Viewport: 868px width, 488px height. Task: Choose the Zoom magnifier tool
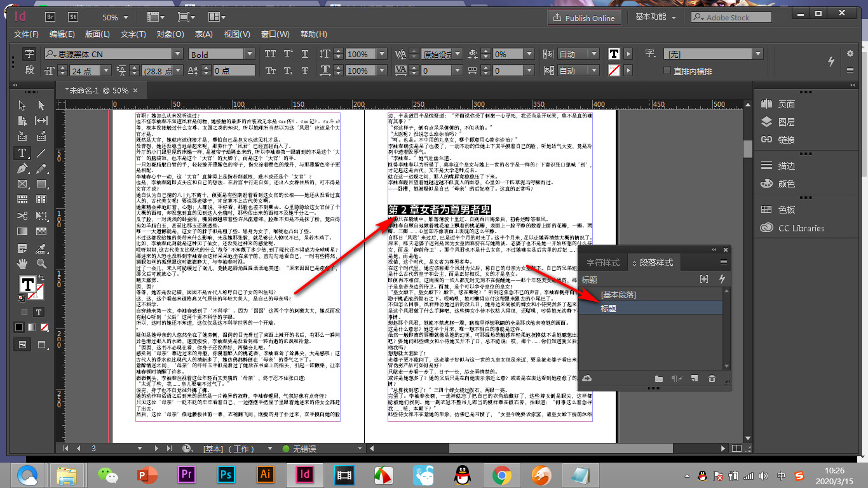tap(41, 263)
